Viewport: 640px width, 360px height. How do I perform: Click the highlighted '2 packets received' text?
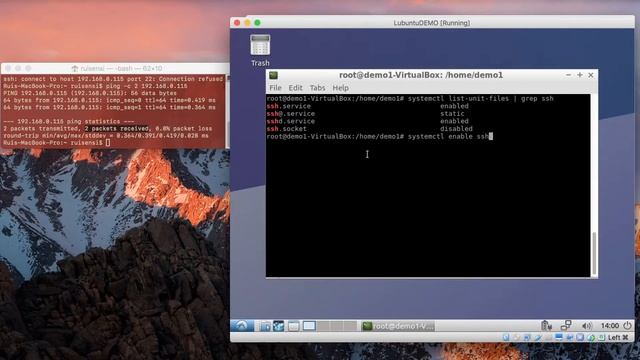(x=116, y=129)
